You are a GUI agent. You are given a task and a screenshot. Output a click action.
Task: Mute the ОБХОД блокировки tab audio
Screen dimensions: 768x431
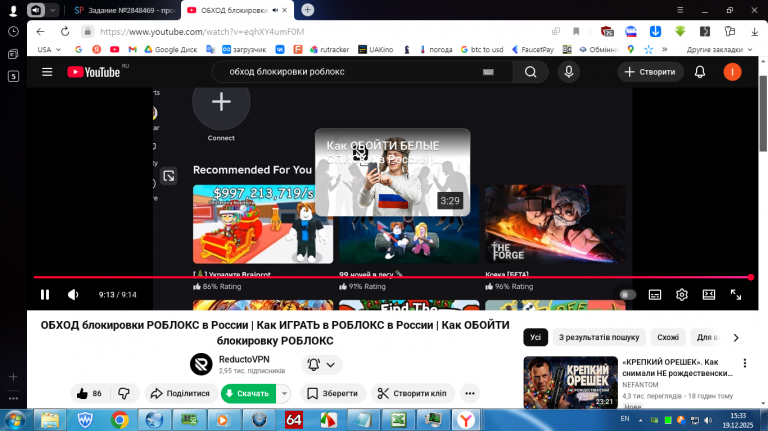click(275, 10)
